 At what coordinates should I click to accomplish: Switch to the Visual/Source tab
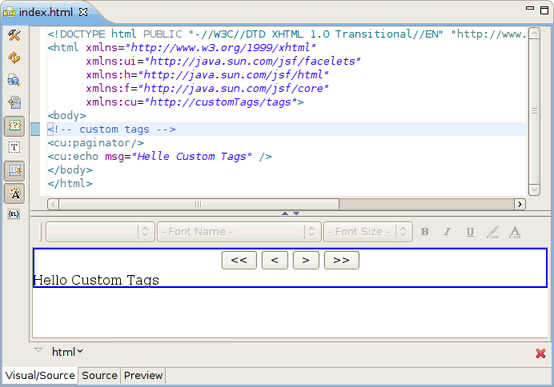(40, 375)
